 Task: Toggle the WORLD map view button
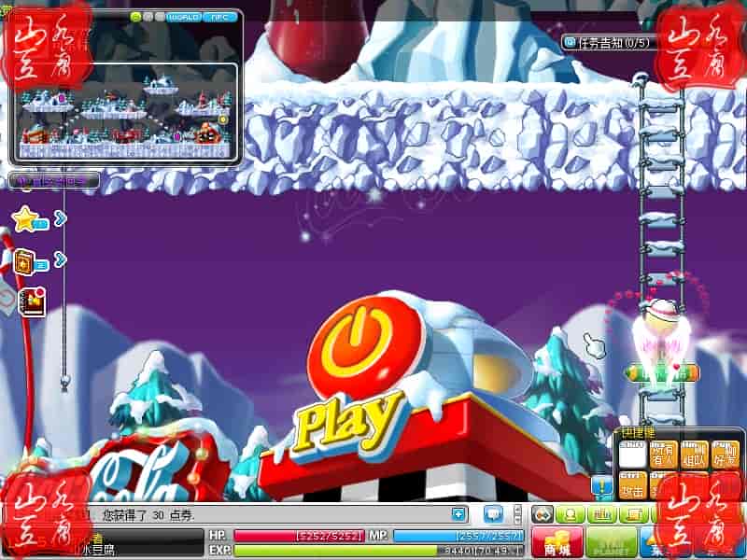pyautogui.click(x=184, y=17)
